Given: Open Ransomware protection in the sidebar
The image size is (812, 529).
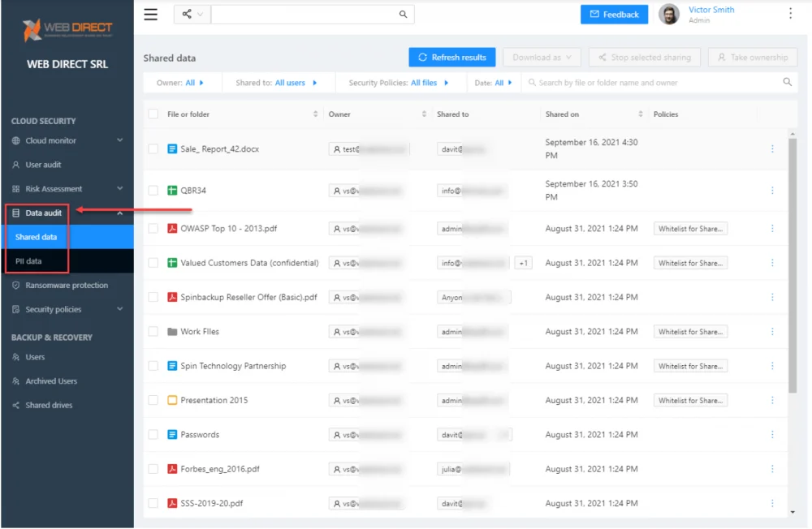Looking at the screenshot, I should pyautogui.click(x=67, y=286).
